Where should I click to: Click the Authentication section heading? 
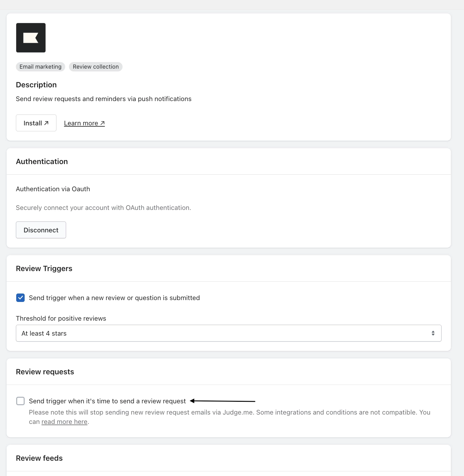(x=42, y=162)
